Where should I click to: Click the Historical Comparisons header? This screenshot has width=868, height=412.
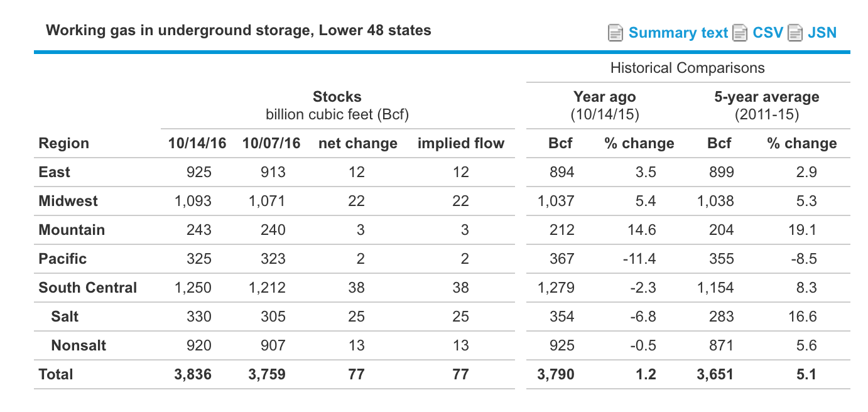[x=687, y=67]
